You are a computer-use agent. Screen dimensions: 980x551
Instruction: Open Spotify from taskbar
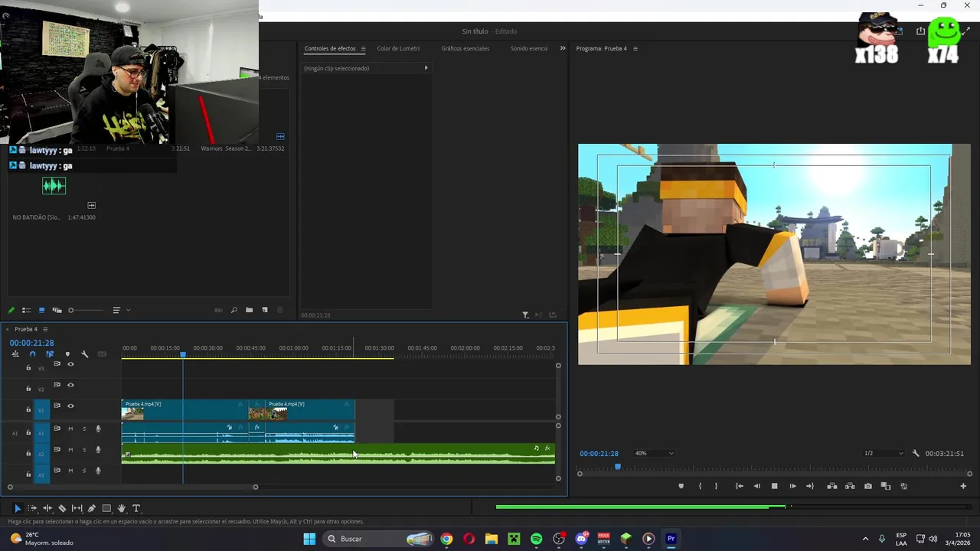[x=536, y=539]
